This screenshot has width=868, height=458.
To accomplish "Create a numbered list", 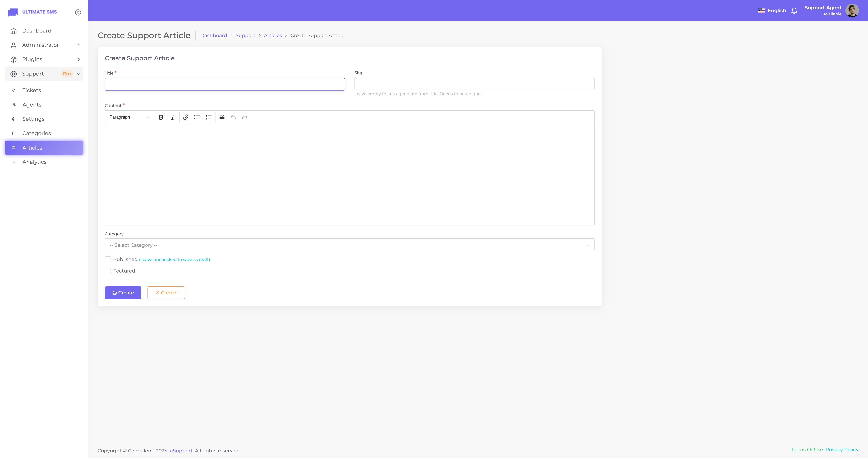I will pyautogui.click(x=209, y=117).
